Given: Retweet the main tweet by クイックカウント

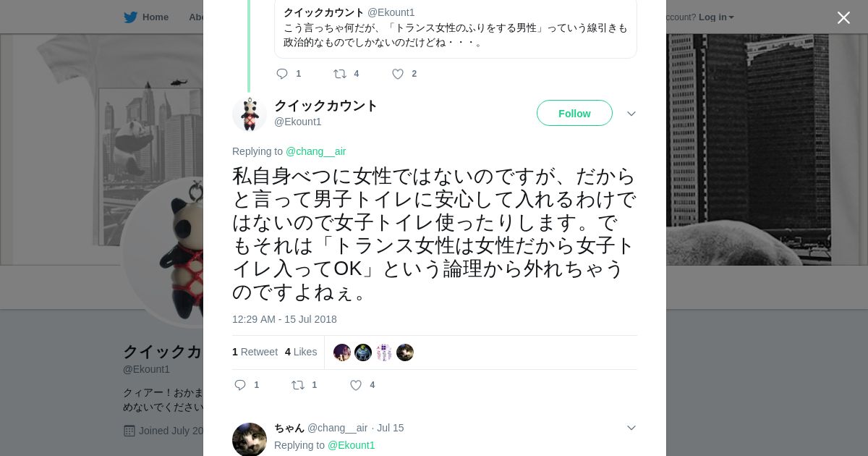Looking at the screenshot, I should pyautogui.click(x=298, y=385).
